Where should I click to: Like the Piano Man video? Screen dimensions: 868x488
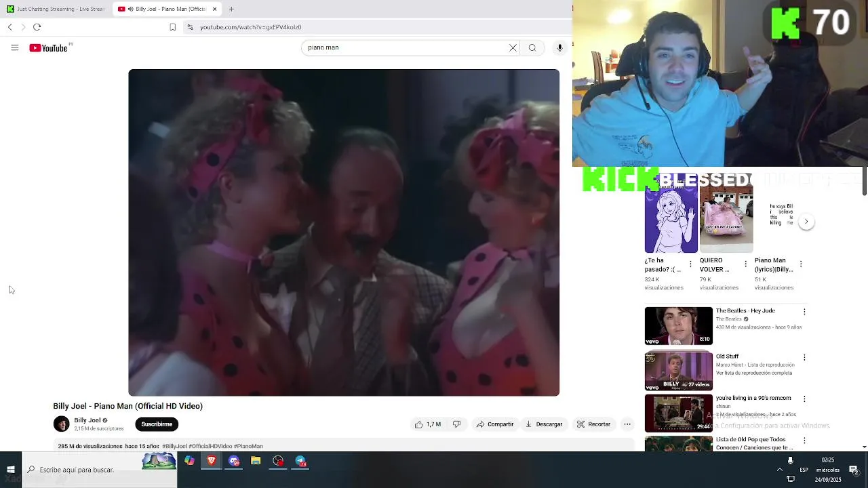(x=428, y=424)
